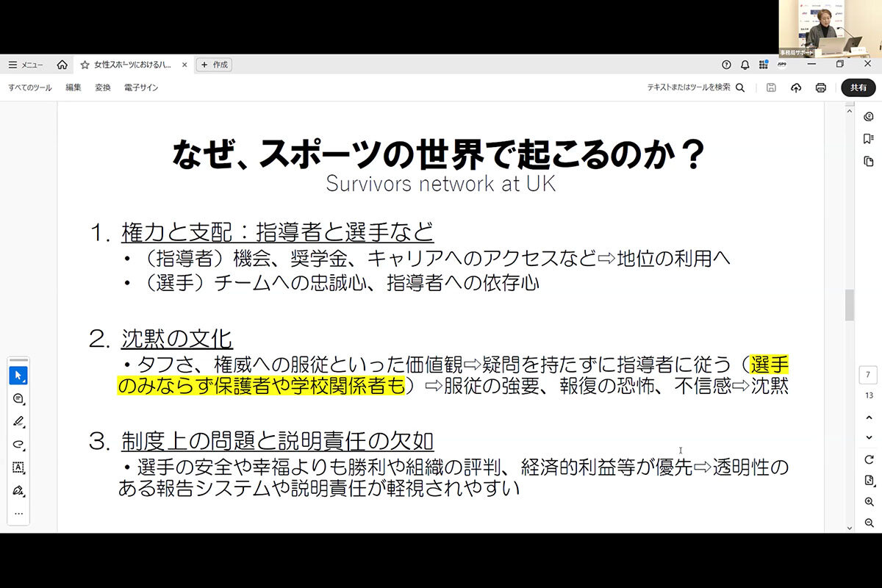This screenshot has width=882, height=588.
Task: Go to next page with down chevron
Action: tap(869, 437)
